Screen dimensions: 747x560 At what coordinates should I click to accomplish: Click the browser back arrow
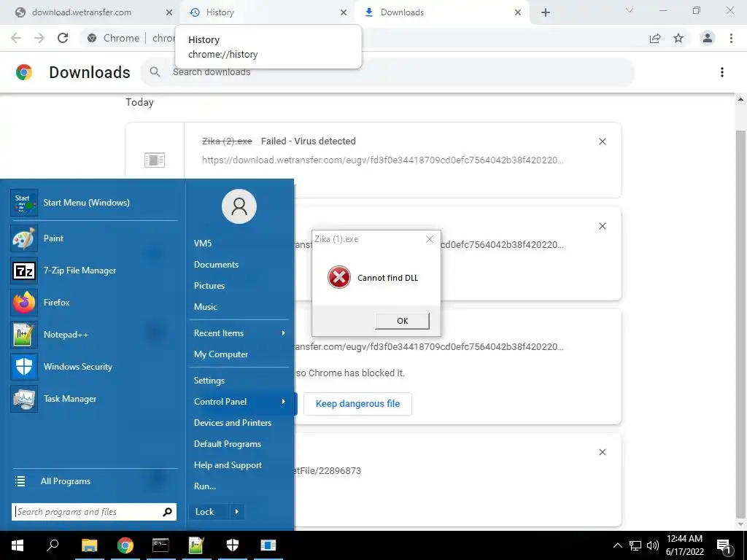(16, 38)
